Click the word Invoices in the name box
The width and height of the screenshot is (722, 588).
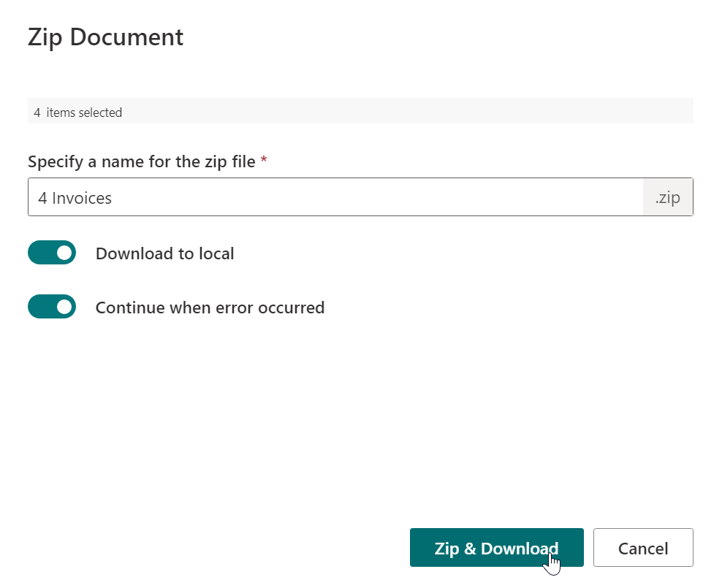(x=82, y=198)
